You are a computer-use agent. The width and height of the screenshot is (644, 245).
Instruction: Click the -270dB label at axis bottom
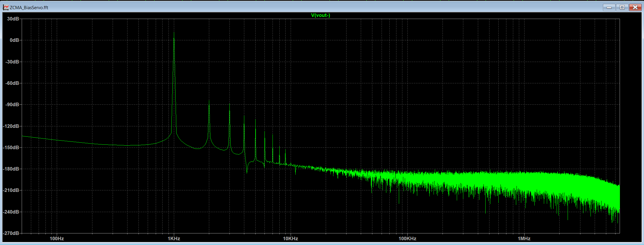pyautogui.click(x=11, y=233)
